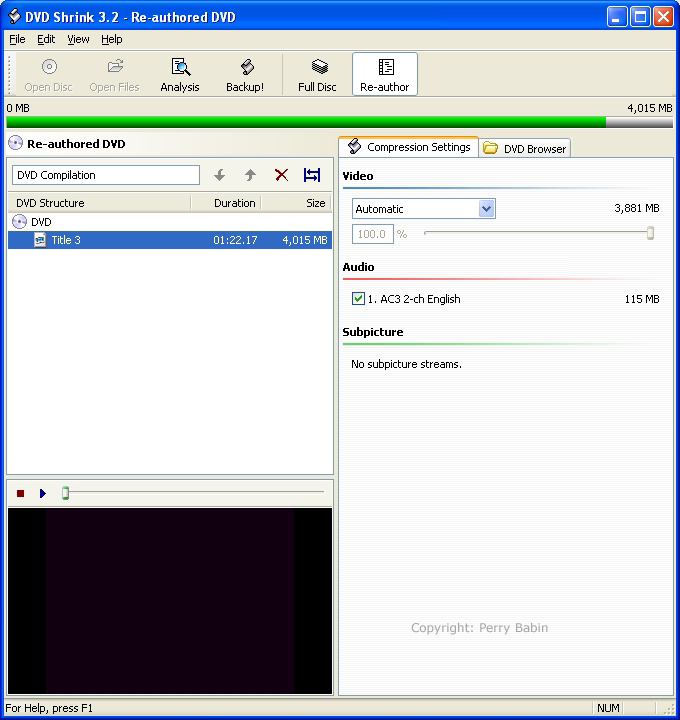Image resolution: width=680 pixels, height=720 pixels.
Task: Start Backup! from the toolbar
Action: pyautogui.click(x=245, y=75)
